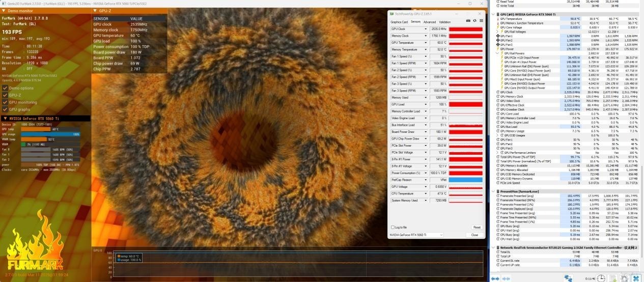This screenshot has width=644, height=282.
Task: Click the GPU Load red sensor graph
Action: tap(466, 104)
